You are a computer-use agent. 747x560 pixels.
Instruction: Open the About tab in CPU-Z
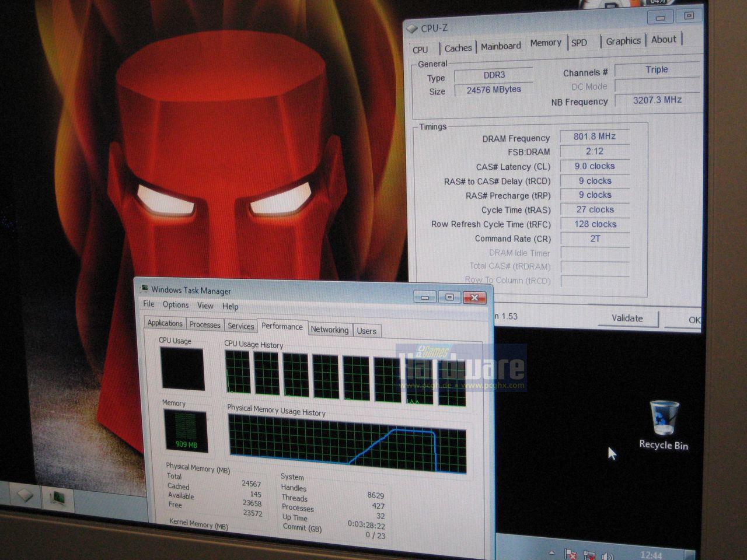click(664, 40)
